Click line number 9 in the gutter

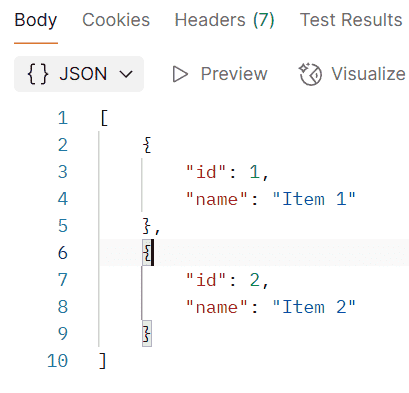63,334
